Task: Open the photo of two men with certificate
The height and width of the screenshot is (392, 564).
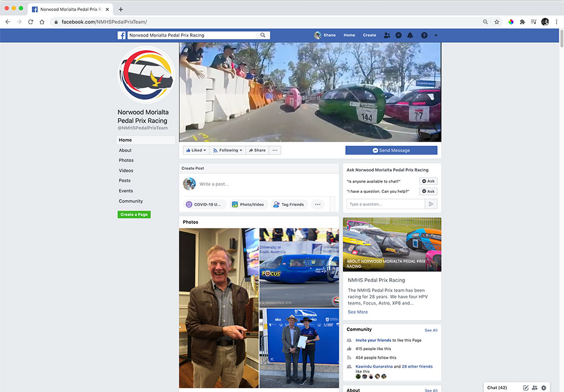Action: [x=299, y=348]
